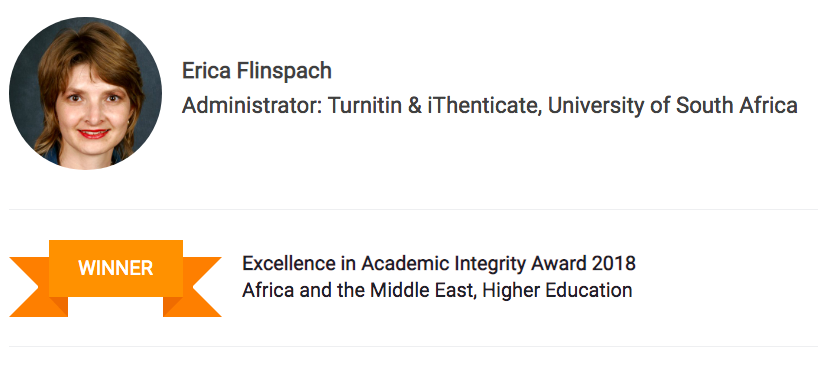
Task: Select the name Erica Flinspach
Action: (257, 71)
